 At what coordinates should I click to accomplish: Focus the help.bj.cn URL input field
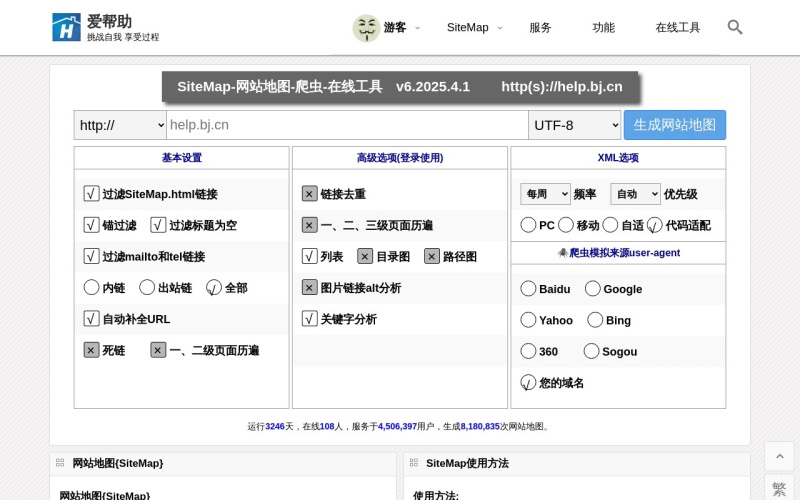(347, 125)
